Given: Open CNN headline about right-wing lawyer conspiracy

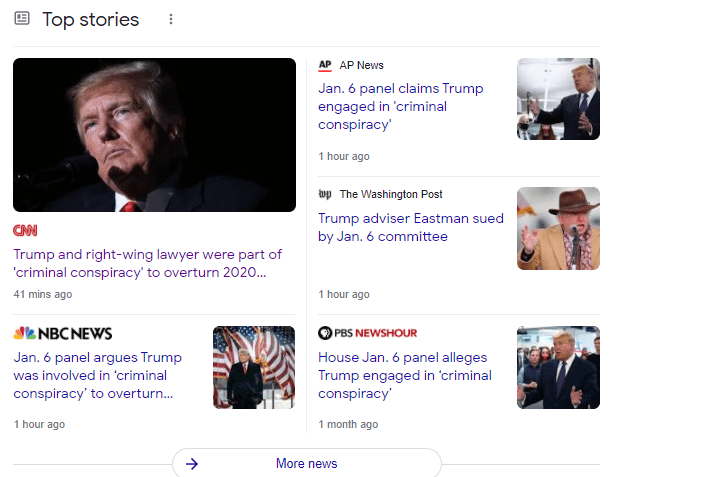Looking at the screenshot, I should [148, 263].
